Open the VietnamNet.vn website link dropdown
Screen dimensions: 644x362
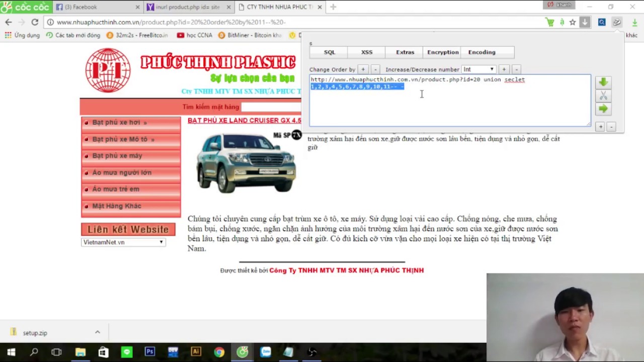point(123,242)
